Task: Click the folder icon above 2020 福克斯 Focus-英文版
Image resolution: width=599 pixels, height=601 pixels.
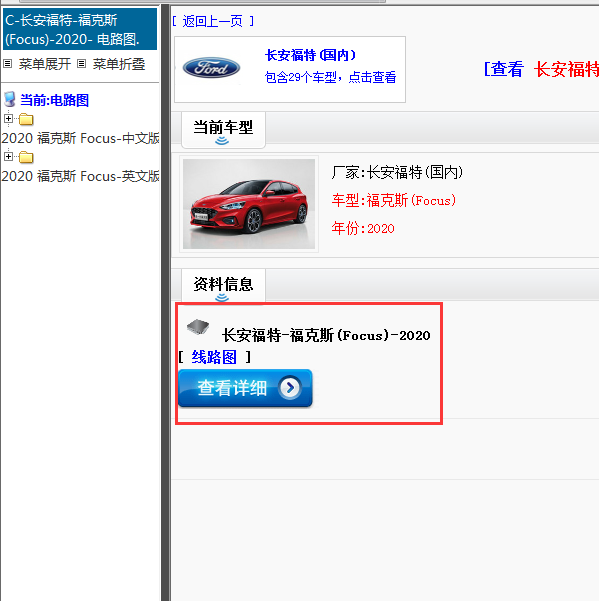Action: [x=26, y=157]
